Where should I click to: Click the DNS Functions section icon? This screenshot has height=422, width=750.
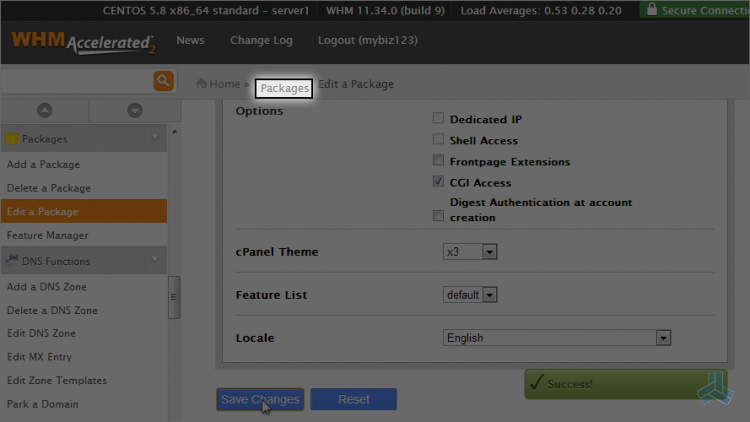pyautogui.click(x=12, y=260)
